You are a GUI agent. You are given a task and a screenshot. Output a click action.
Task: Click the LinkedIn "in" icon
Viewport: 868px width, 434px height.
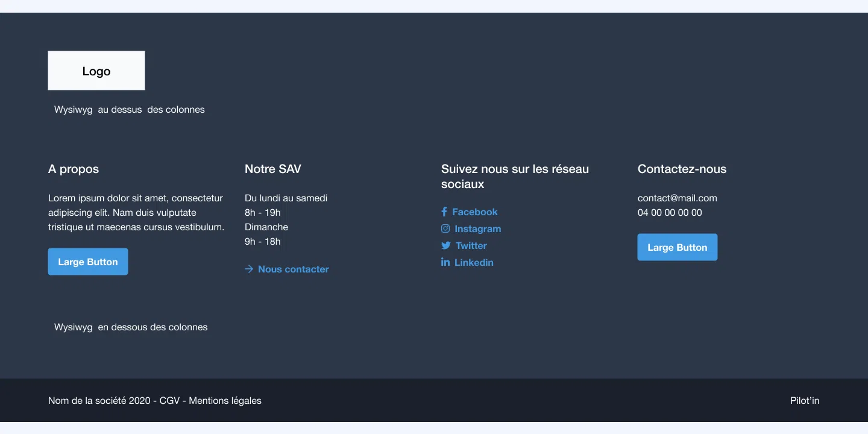(445, 262)
